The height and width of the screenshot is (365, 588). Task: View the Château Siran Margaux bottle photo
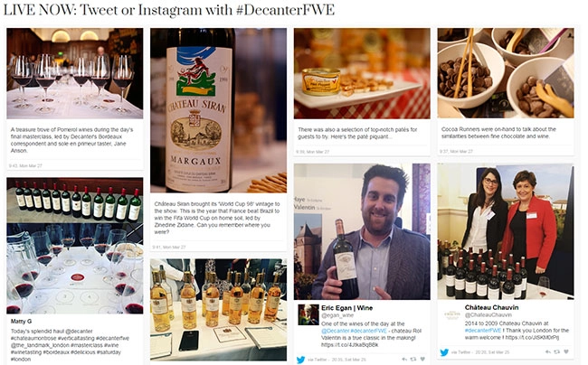tap(218, 110)
